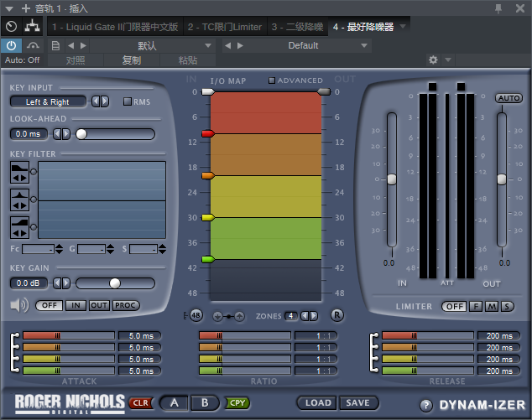Click the speaker monitor icon
The height and width of the screenshot is (420, 532).
19,305
